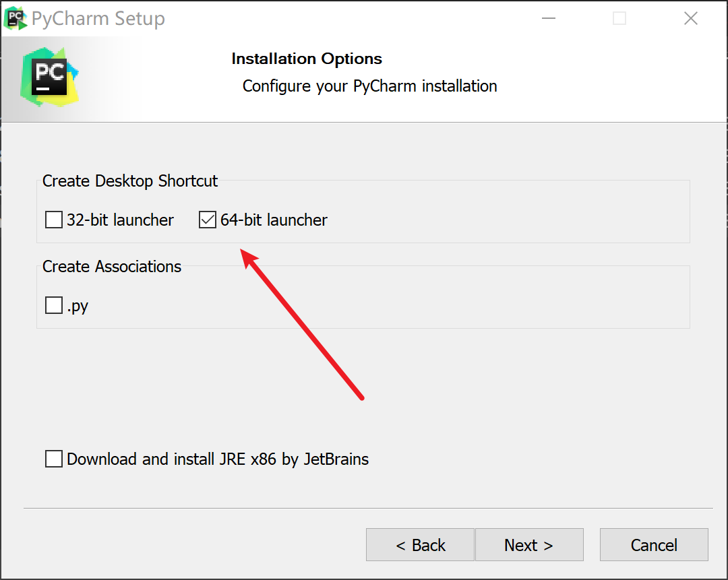Viewport: 728px width, 580px height.
Task: Click the 'Create Associations' group label
Action: (112, 267)
